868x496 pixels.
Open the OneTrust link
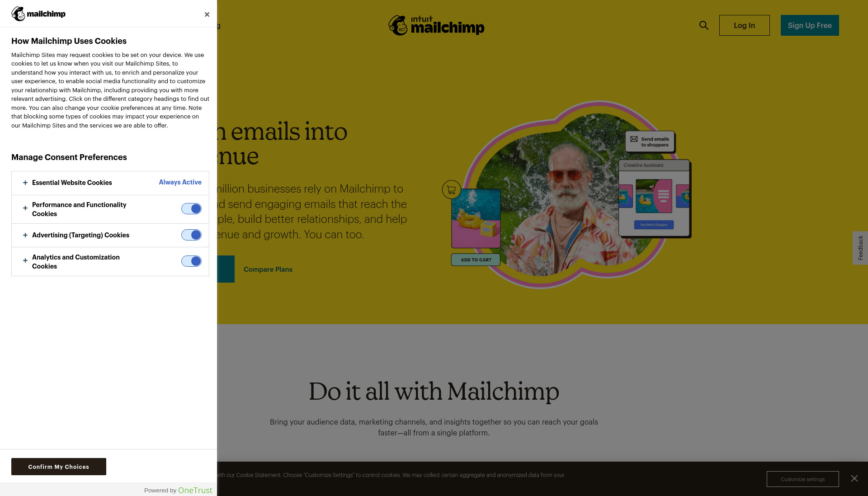pos(195,490)
